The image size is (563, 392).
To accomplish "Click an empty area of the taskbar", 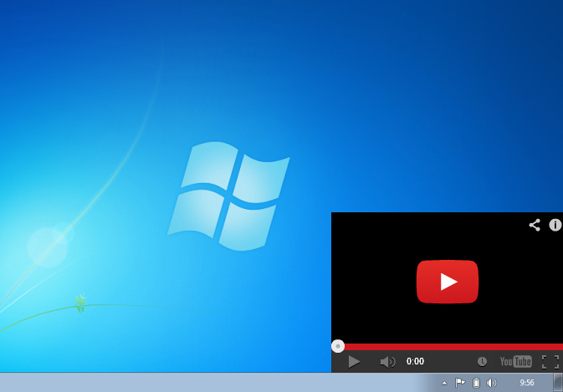I will tap(209, 382).
